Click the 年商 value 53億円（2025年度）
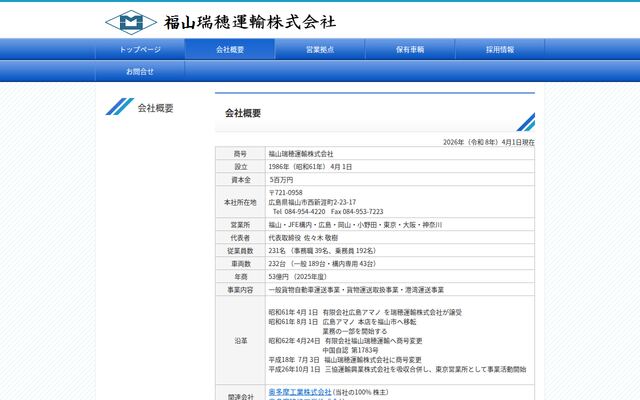 [298, 277]
